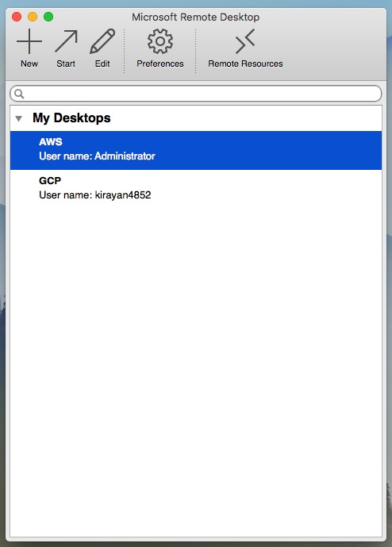This screenshot has height=547, width=392.
Task: Click the "New" toolbar label
Action: [x=29, y=64]
